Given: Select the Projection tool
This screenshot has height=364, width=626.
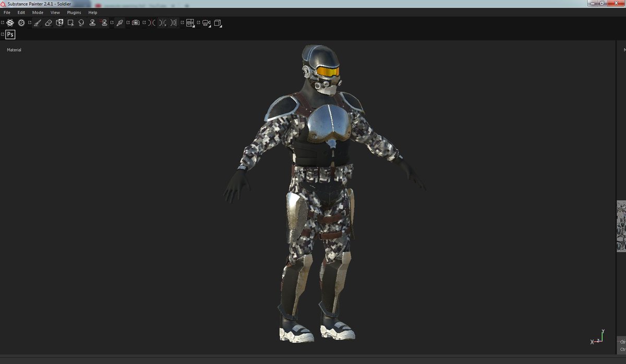Looking at the screenshot, I should tap(59, 23).
